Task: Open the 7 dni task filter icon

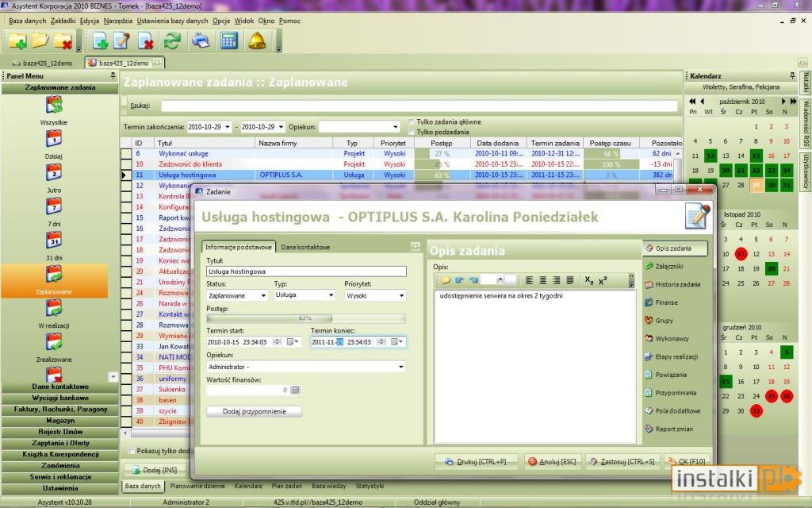Action: pos(54,206)
